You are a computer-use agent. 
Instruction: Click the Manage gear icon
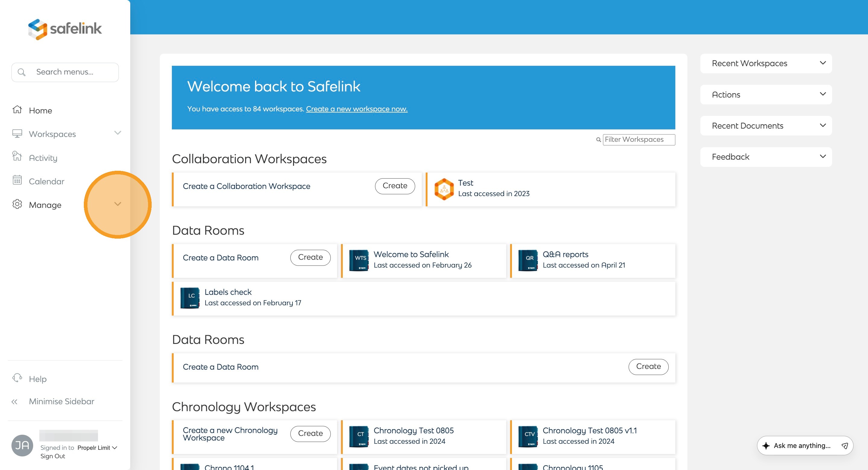click(17, 204)
